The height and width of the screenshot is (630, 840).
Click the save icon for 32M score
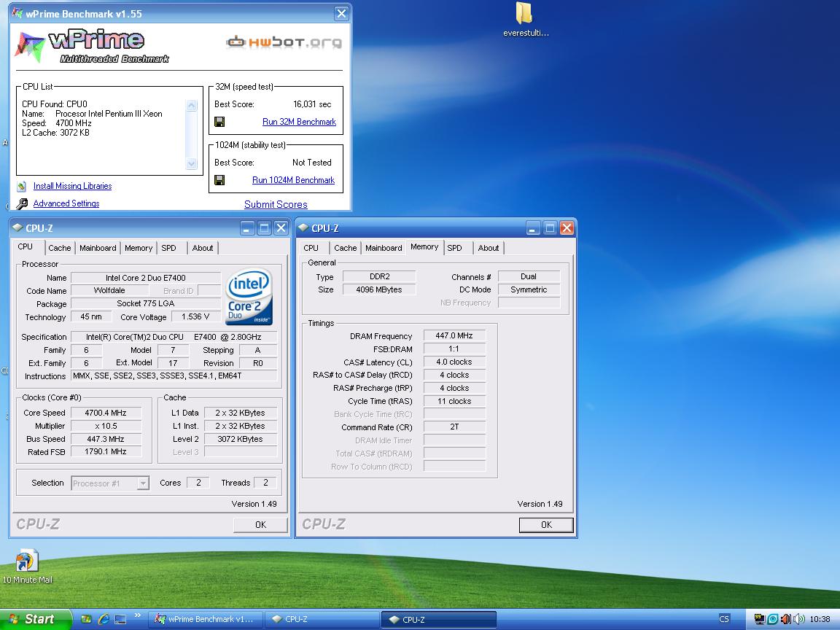[219, 122]
